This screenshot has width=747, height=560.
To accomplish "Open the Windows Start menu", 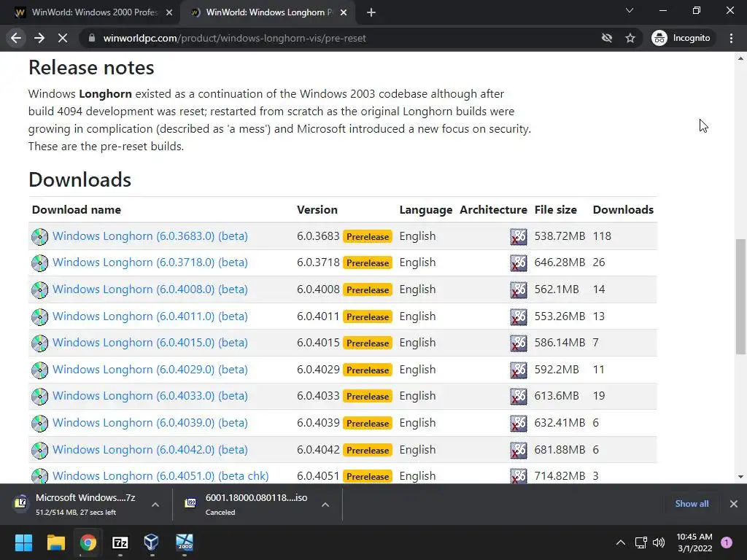I will tap(23, 542).
